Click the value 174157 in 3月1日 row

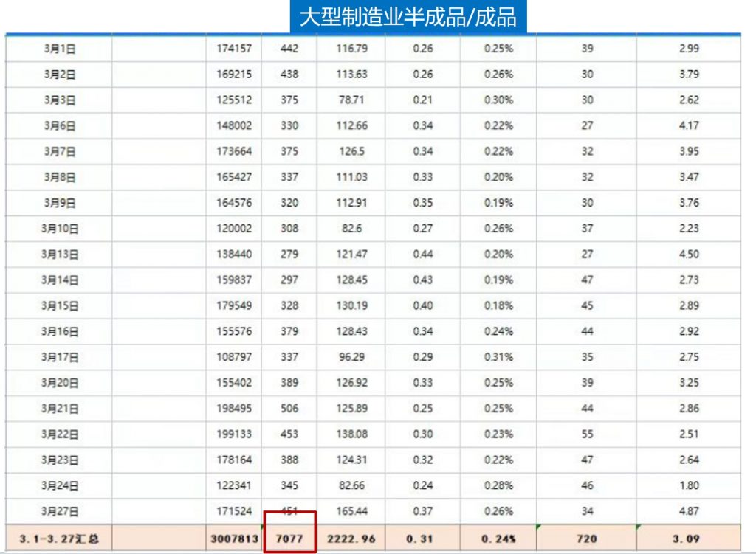[x=234, y=48]
